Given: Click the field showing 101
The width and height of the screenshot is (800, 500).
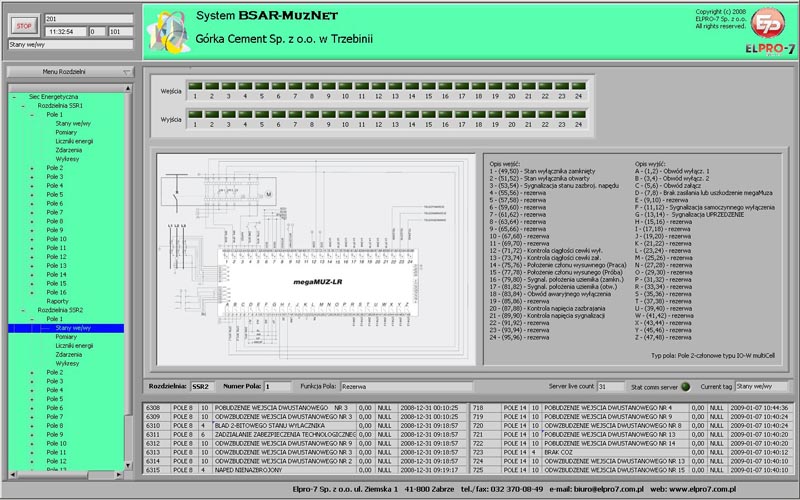Looking at the screenshot, I should point(120,32).
